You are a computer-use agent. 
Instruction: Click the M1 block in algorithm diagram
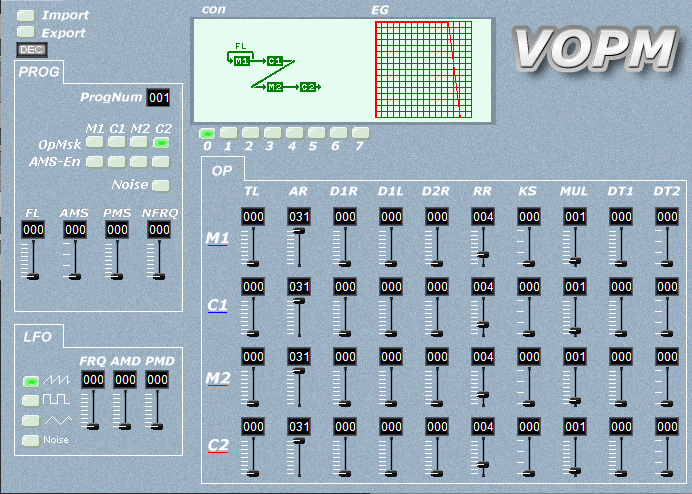(241, 61)
